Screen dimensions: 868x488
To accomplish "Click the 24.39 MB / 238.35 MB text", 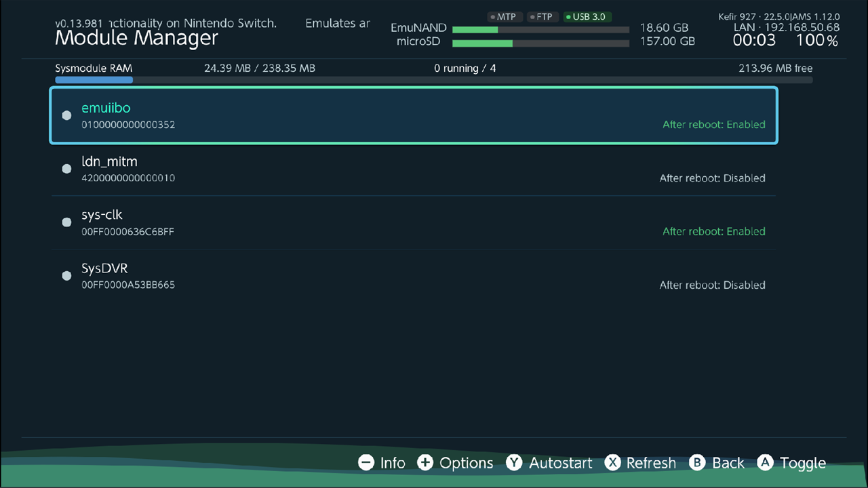I will [260, 68].
